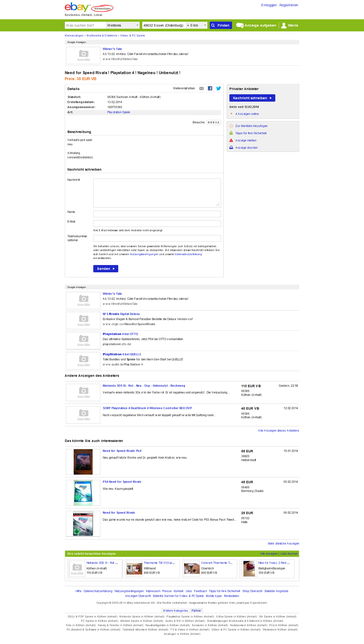The height and width of the screenshot is (644, 364).
Task: Click the eBay Kleinanzeigen logo
Action: click(x=89, y=7)
